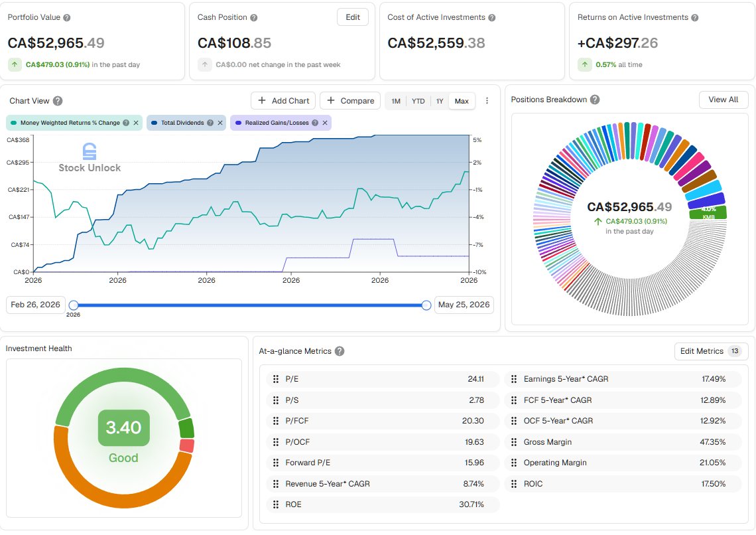Click the Add Chart button
The width and height of the screenshot is (756, 535).
[x=284, y=101]
